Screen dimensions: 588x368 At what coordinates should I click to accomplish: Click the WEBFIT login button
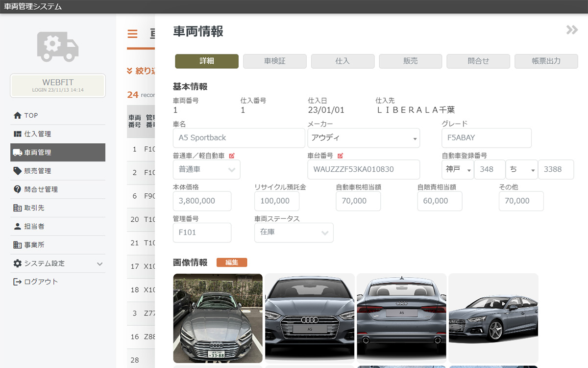[x=58, y=85]
